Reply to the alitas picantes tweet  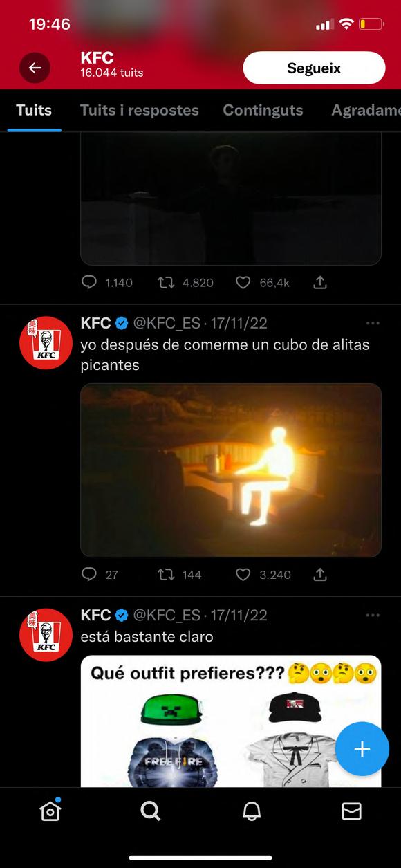point(89,575)
